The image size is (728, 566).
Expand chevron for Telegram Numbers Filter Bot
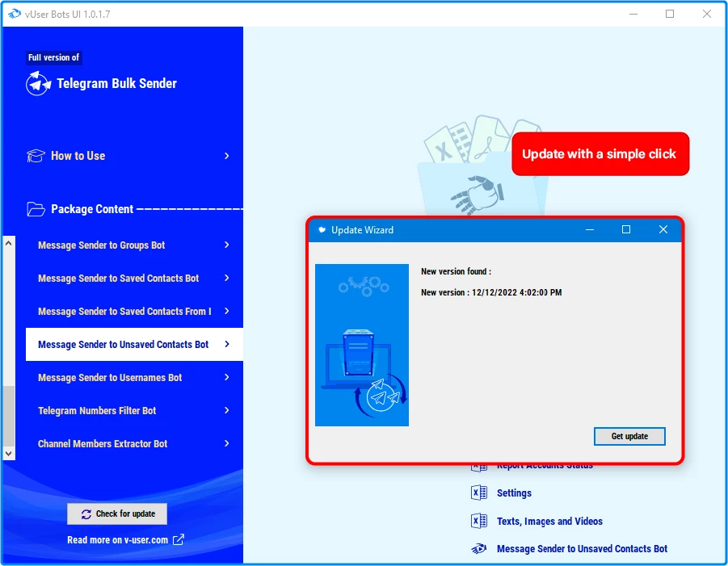pos(226,410)
